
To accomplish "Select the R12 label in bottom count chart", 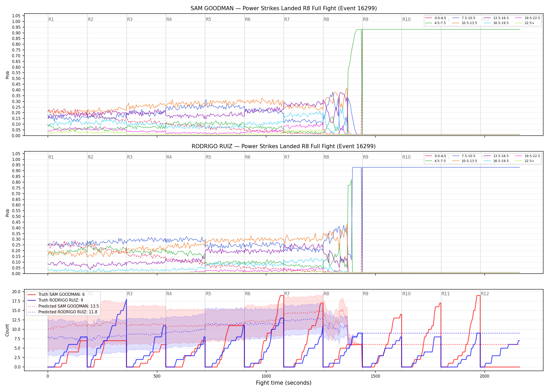I will click(x=485, y=294).
